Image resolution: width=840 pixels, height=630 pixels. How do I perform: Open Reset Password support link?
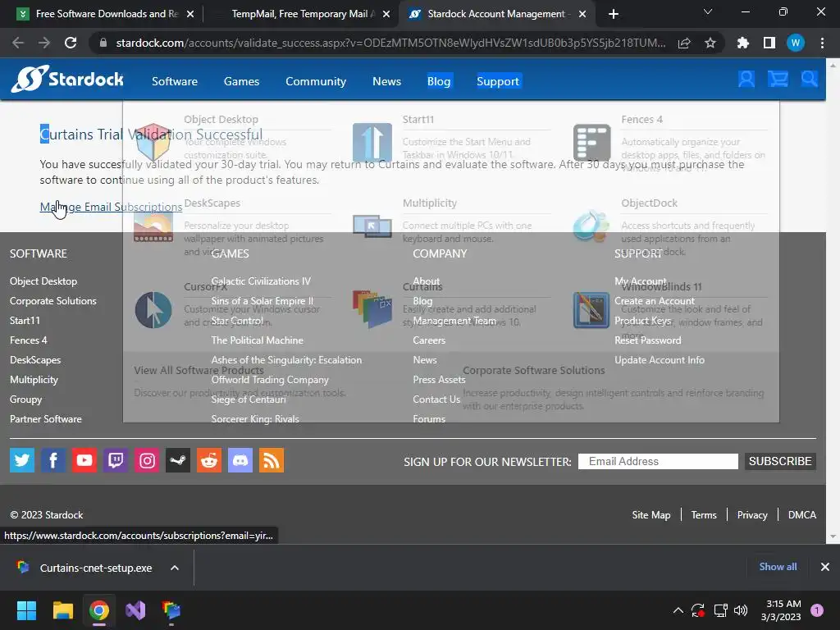[x=648, y=340]
